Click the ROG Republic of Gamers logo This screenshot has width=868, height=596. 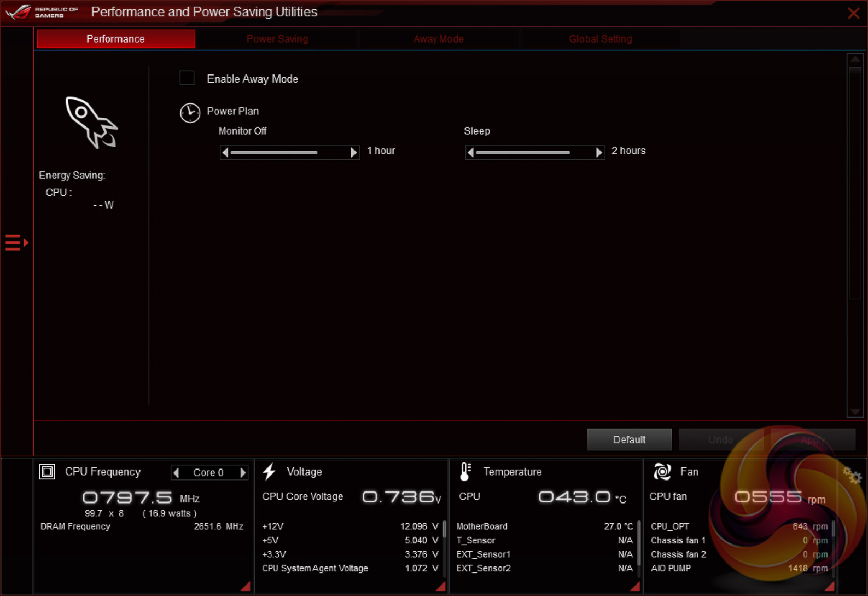tap(42, 12)
